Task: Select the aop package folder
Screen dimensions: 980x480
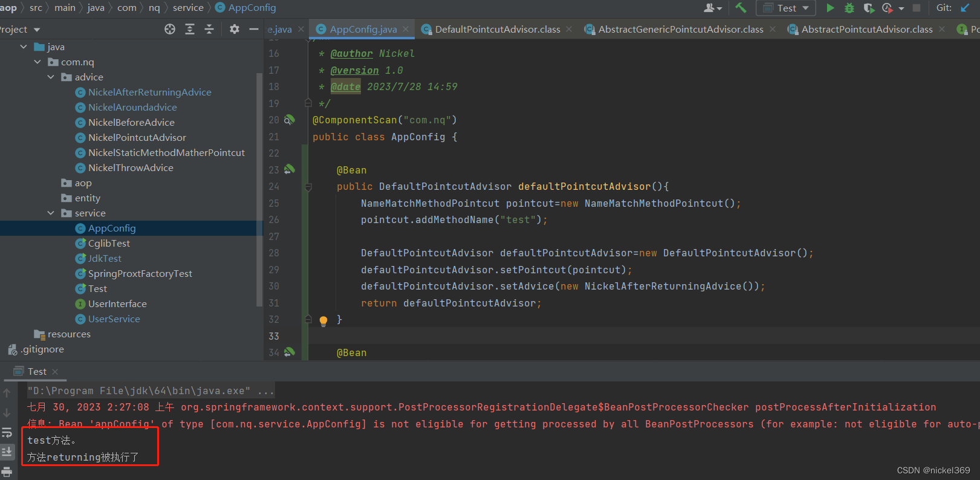Action: [x=77, y=183]
